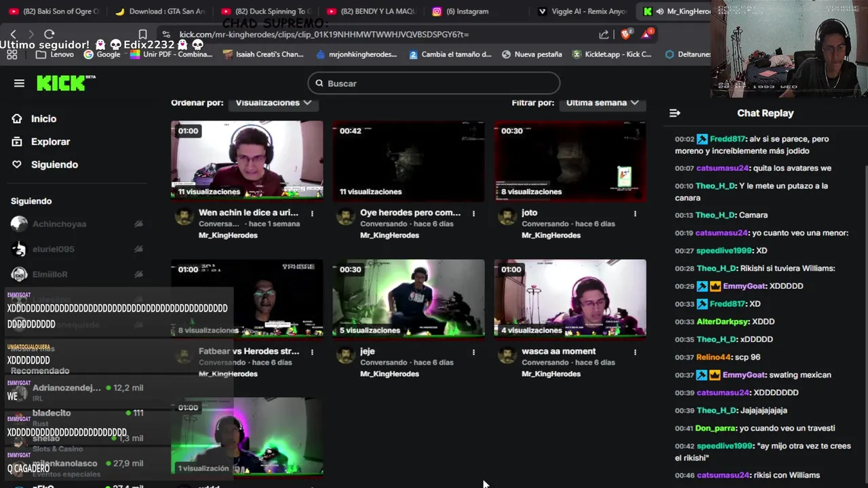
Task: Play the 'joto' clip thumbnail
Action: [570, 161]
